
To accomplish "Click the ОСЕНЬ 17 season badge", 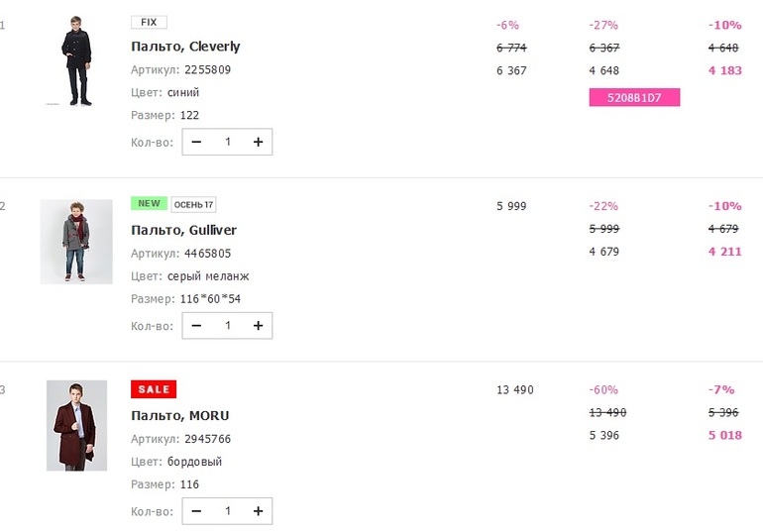I will 193,204.
